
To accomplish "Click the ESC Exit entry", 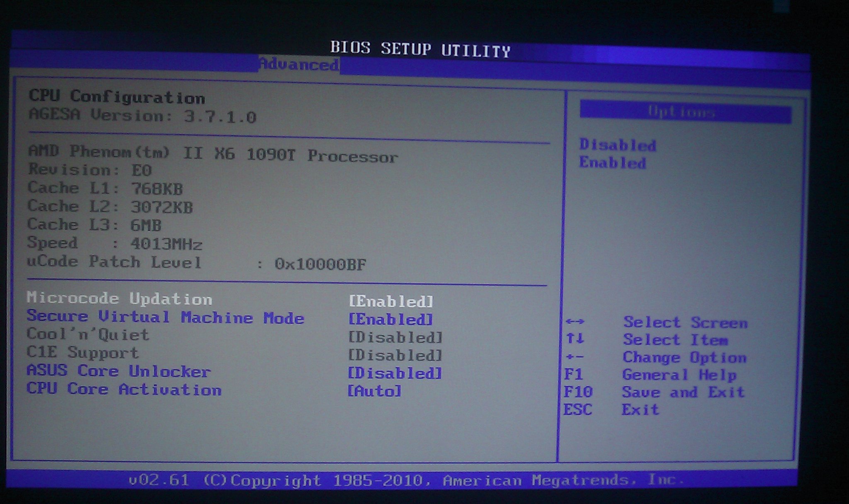I will pyautogui.click(x=611, y=409).
